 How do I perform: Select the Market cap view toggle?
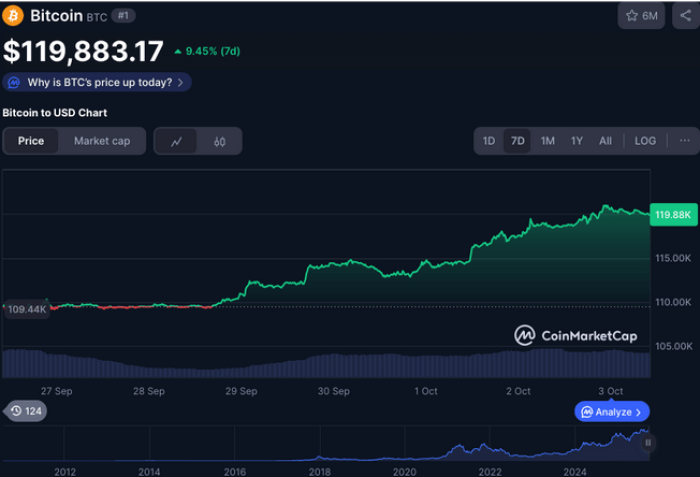102,141
